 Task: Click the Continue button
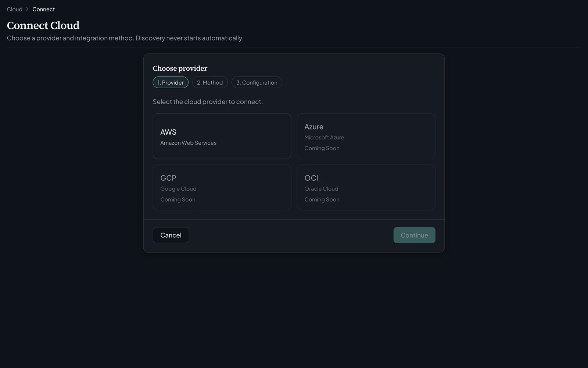point(414,235)
